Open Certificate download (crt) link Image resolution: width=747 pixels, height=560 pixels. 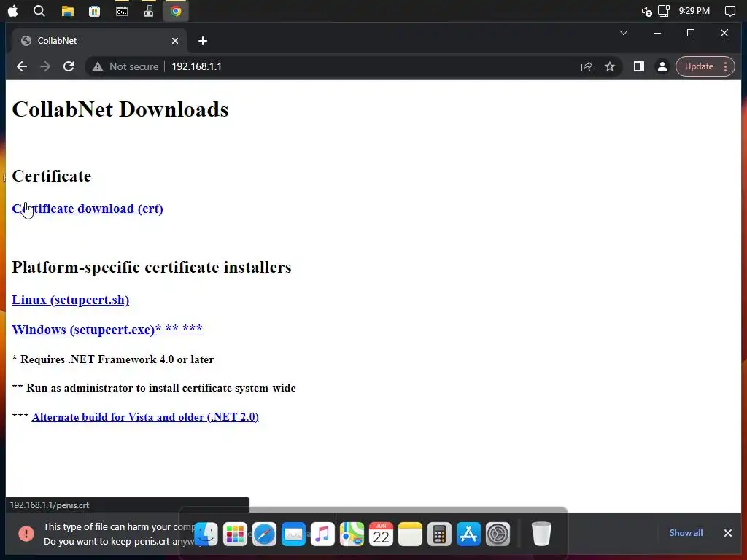pos(88,209)
